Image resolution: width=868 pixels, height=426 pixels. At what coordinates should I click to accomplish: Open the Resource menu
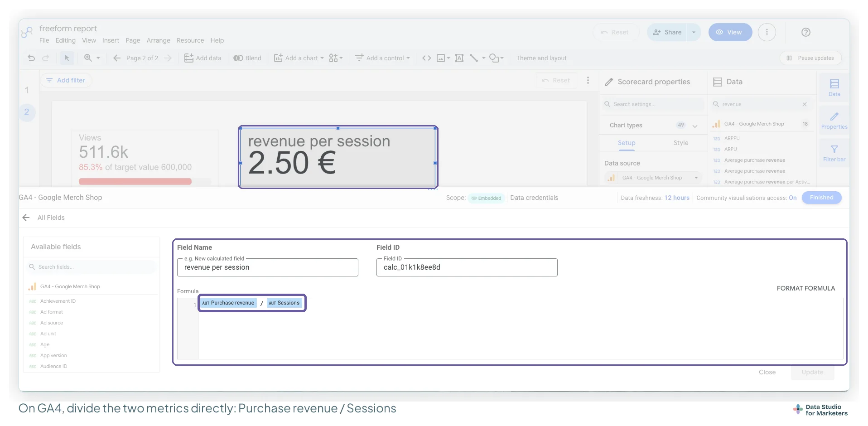point(190,40)
